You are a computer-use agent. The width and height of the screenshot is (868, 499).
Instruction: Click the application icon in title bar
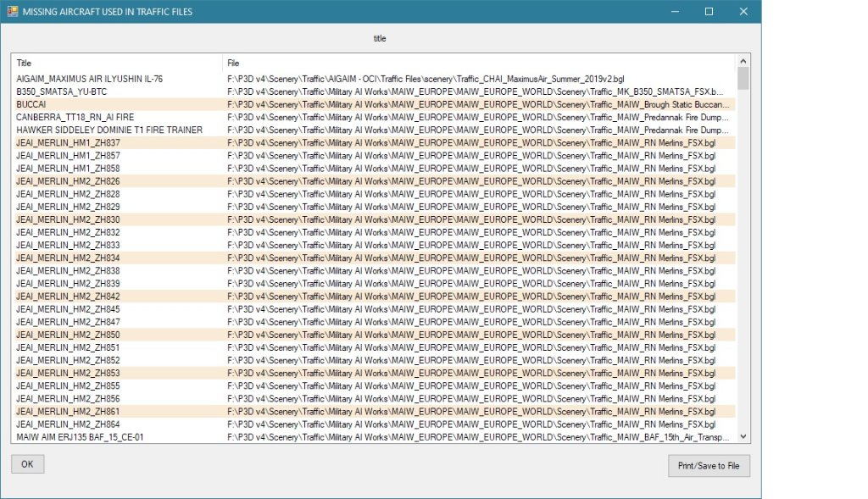[x=12, y=11]
